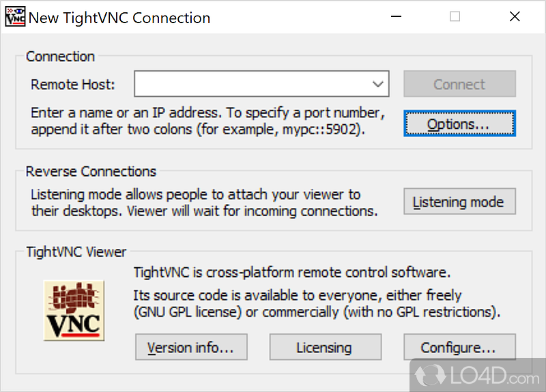Maximize the TightVNC Connection window
The height and width of the screenshot is (392, 546).
click(455, 17)
